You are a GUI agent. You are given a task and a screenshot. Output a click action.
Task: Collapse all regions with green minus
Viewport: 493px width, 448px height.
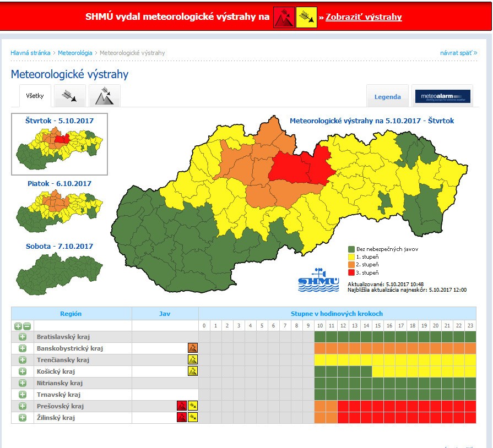point(26,326)
